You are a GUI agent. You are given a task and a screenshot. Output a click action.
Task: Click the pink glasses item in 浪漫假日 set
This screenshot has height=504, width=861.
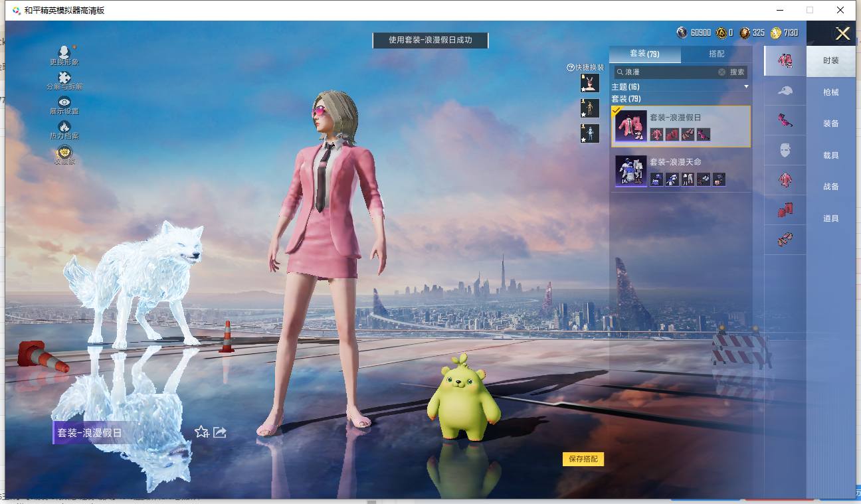(x=704, y=134)
